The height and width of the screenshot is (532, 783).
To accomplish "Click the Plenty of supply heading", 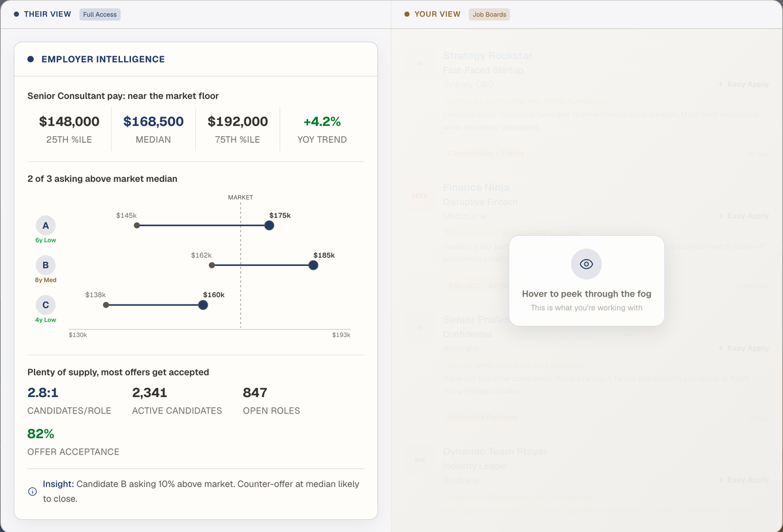I will point(118,372).
